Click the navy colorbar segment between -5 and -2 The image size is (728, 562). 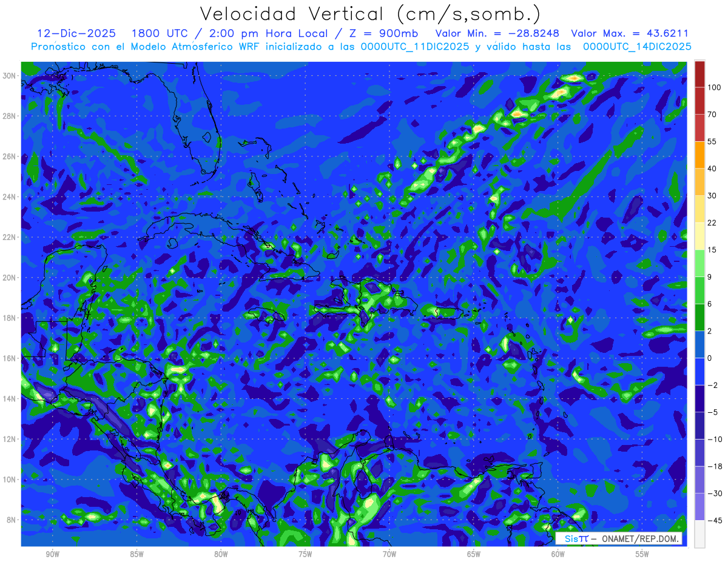tap(699, 398)
